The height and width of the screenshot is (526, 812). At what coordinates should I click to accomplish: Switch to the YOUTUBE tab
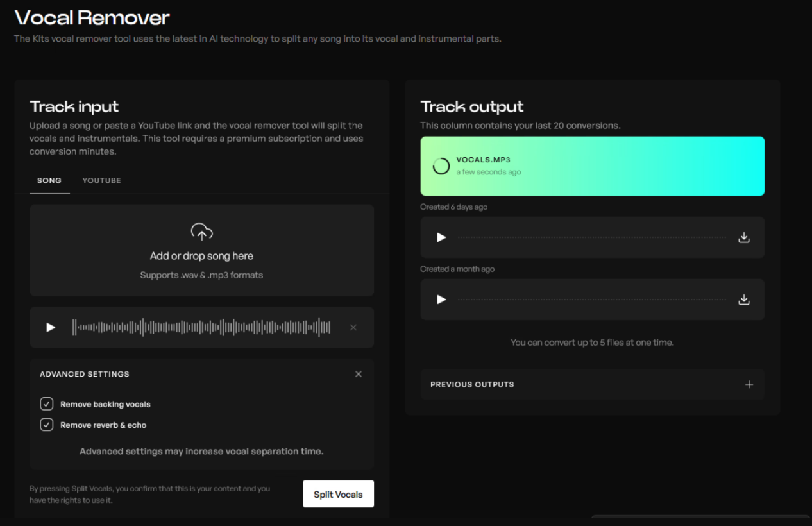[x=101, y=180]
